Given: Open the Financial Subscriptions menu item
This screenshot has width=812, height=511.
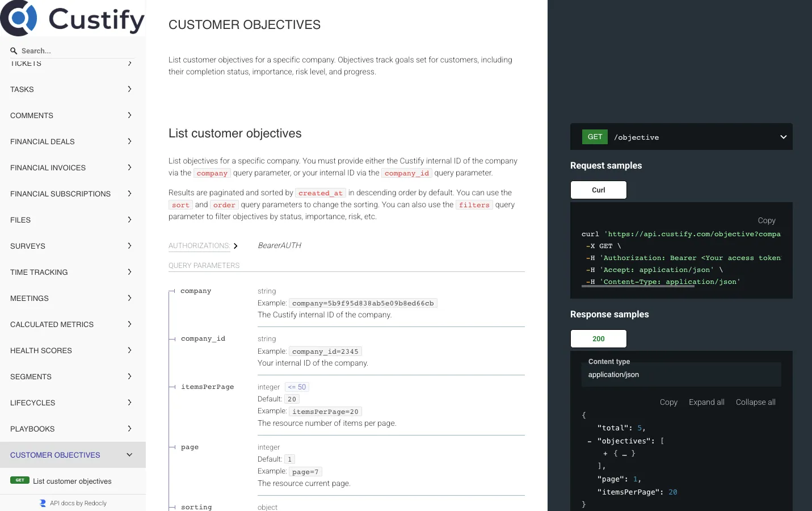Looking at the screenshot, I should click(x=73, y=194).
